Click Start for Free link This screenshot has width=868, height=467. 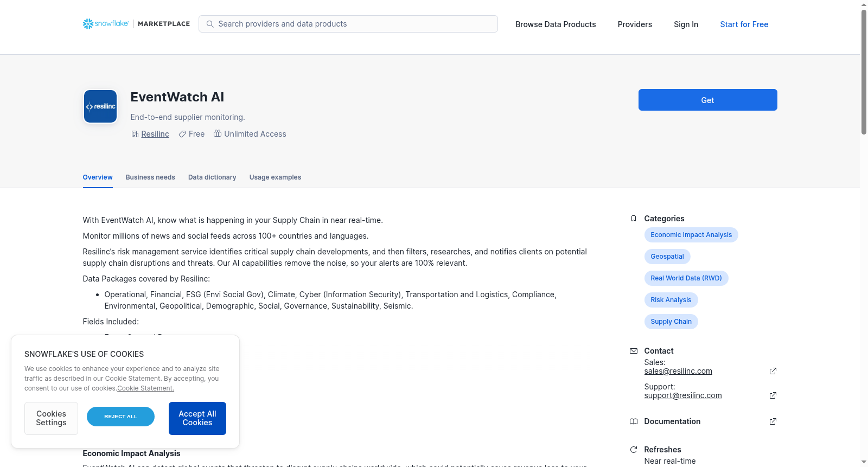pos(744,24)
